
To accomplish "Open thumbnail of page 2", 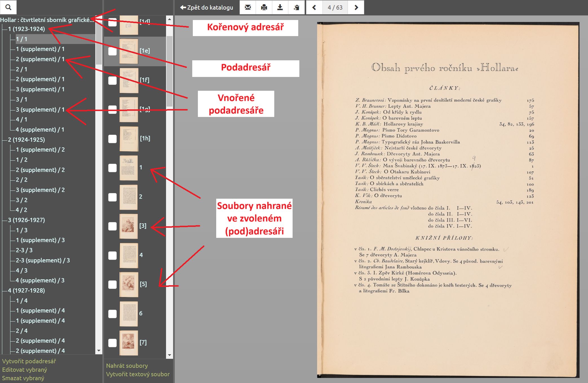I will (x=129, y=197).
